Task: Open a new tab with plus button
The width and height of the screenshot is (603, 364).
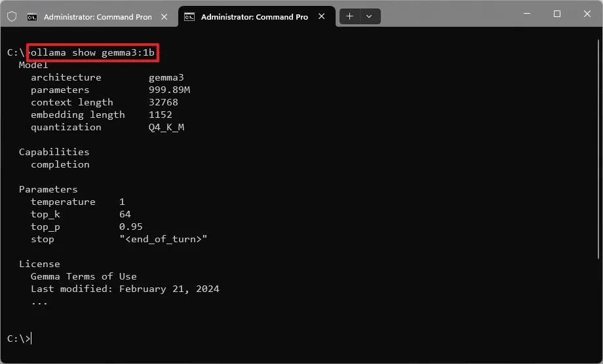Action: pos(350,17)
